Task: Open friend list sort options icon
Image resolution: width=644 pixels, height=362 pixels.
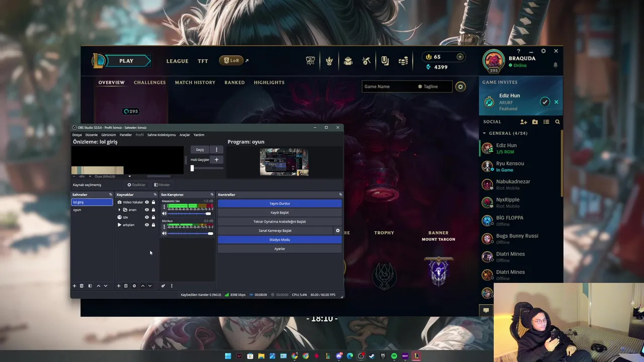Action: [546, 122]
